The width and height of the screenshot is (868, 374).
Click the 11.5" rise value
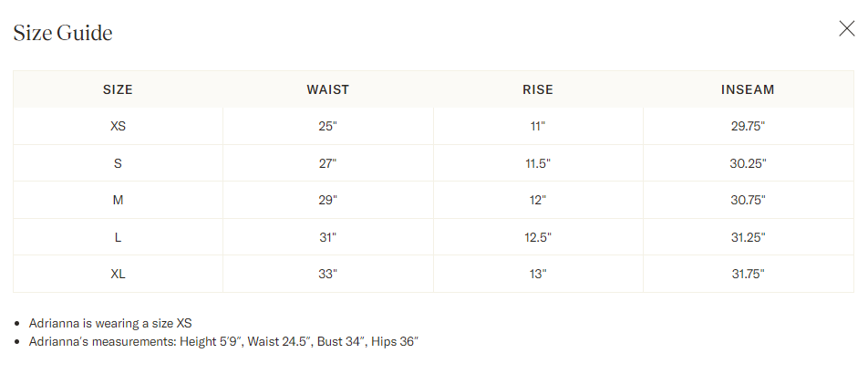tap(538, 163)
